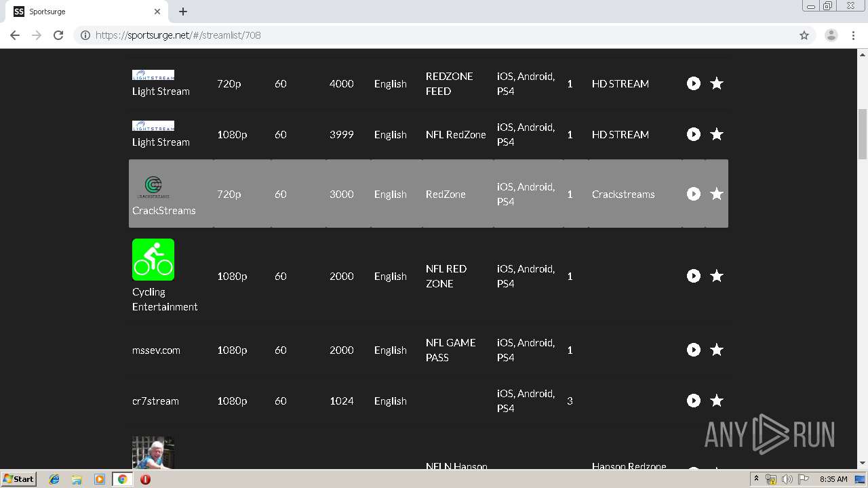Open the Windows Start menu
This screenshot has height=488, width=868.
click(18, 479)
